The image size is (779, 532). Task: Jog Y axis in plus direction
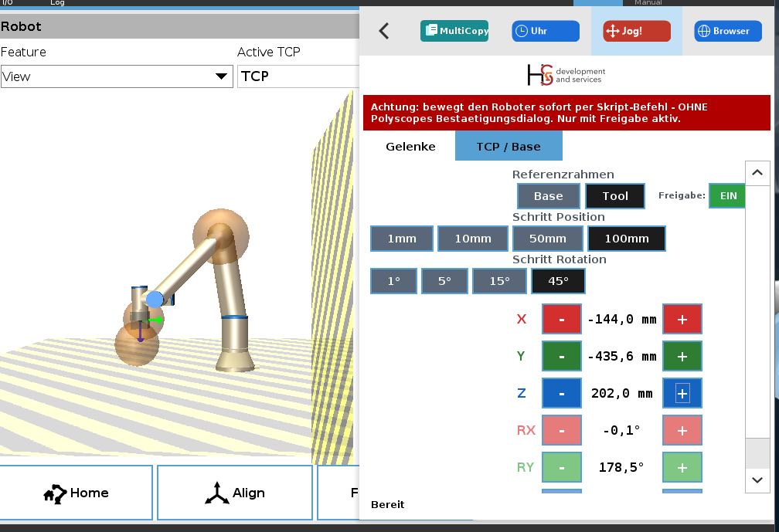pos(682,356)
